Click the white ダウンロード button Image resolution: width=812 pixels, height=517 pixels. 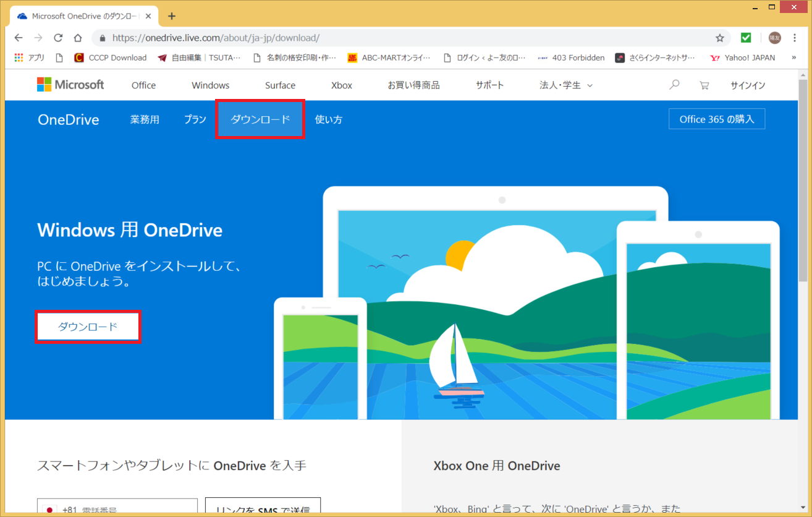point(88,327)
